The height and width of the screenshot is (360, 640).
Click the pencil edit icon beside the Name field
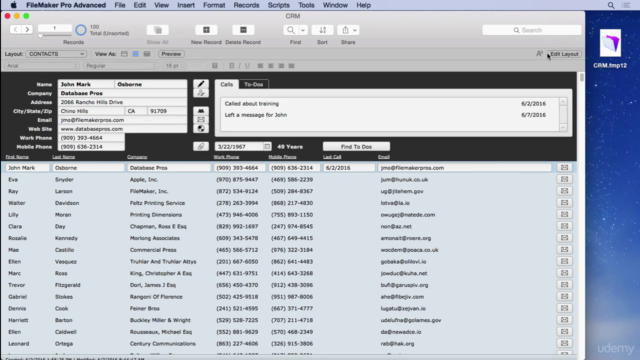201,84
